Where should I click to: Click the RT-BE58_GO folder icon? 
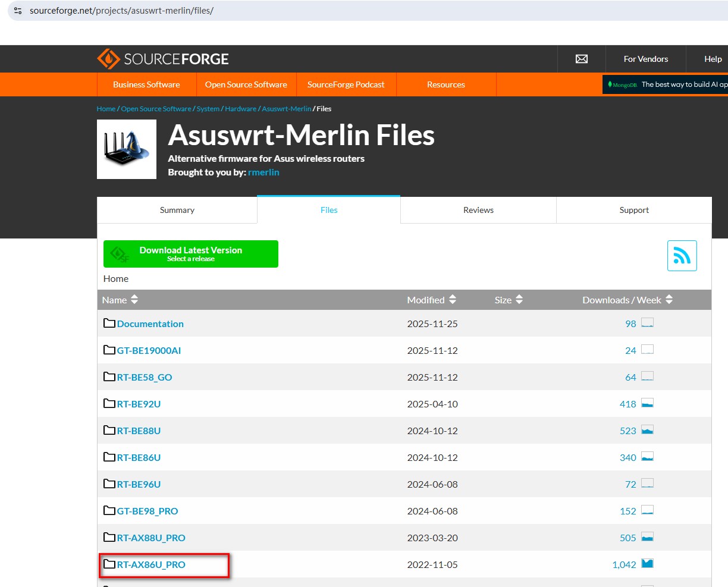109,376
